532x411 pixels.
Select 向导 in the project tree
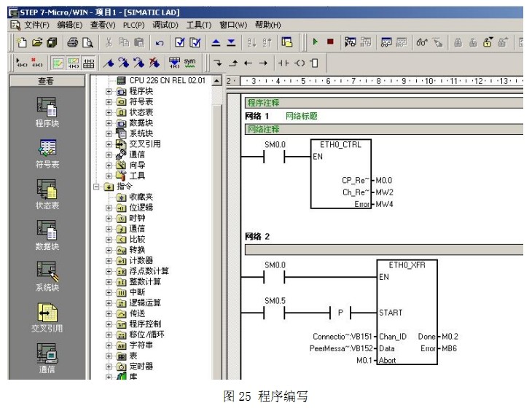[137, 165]
